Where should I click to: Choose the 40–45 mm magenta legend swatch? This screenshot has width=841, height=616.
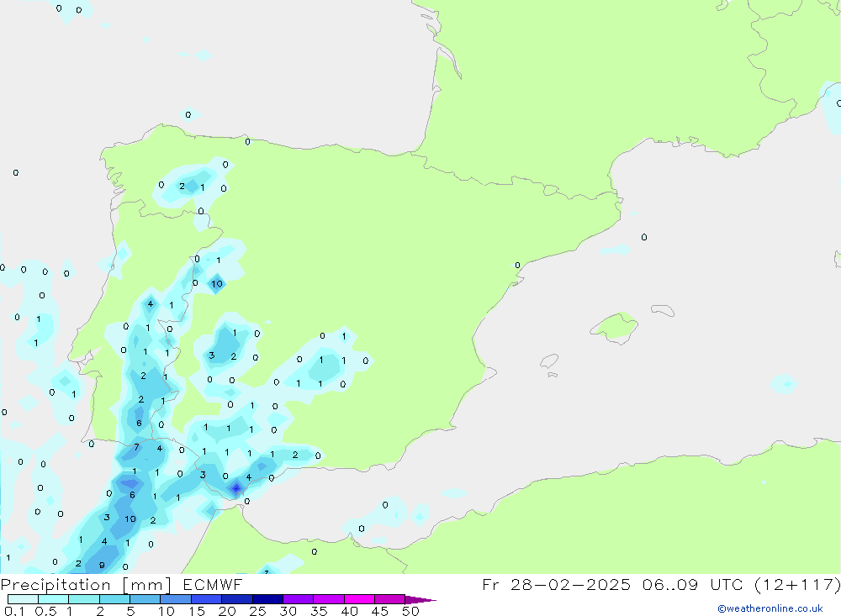click(x=359, y=599)
